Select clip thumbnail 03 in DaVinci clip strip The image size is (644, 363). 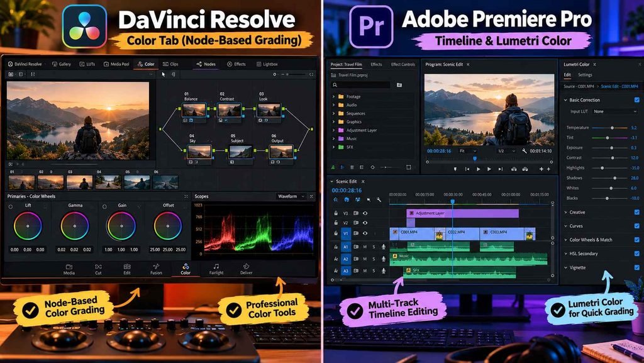point(80,182)
